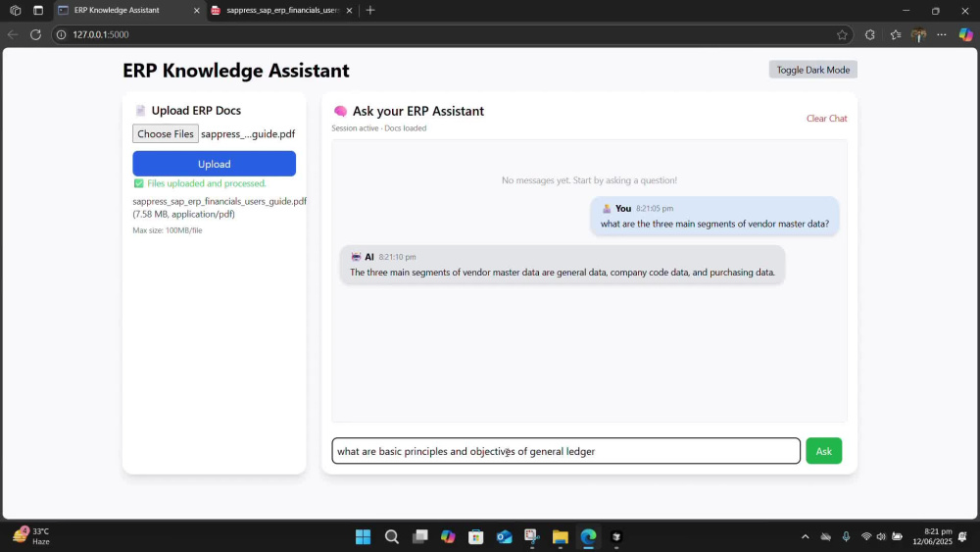Open the Choose Files picker
980x552 pixels.
(166, 133)
